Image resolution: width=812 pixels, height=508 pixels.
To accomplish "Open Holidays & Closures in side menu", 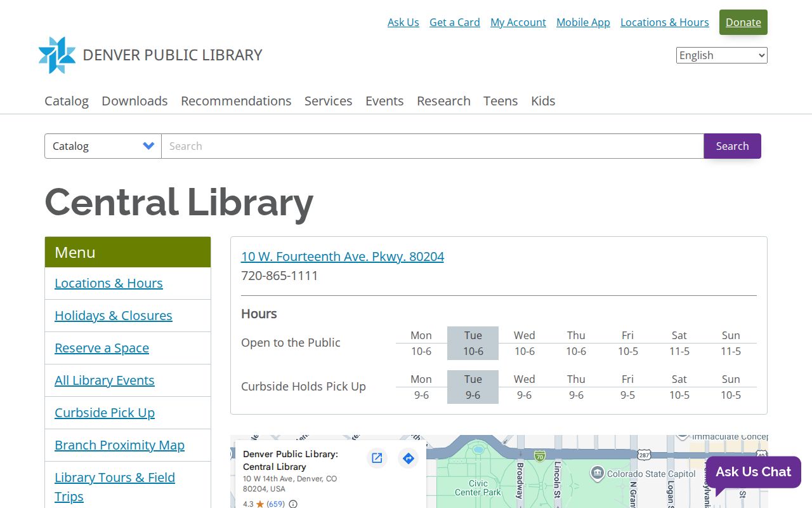I will tap(114, 316).
